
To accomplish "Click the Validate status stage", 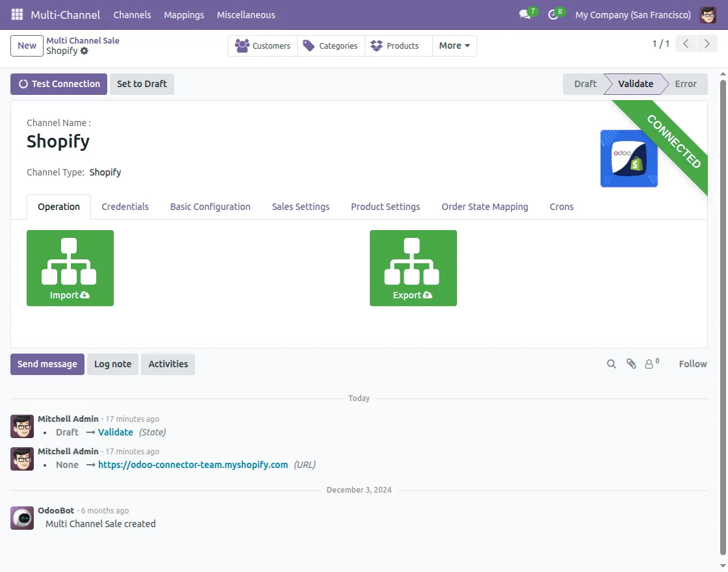I will (636, 84).
